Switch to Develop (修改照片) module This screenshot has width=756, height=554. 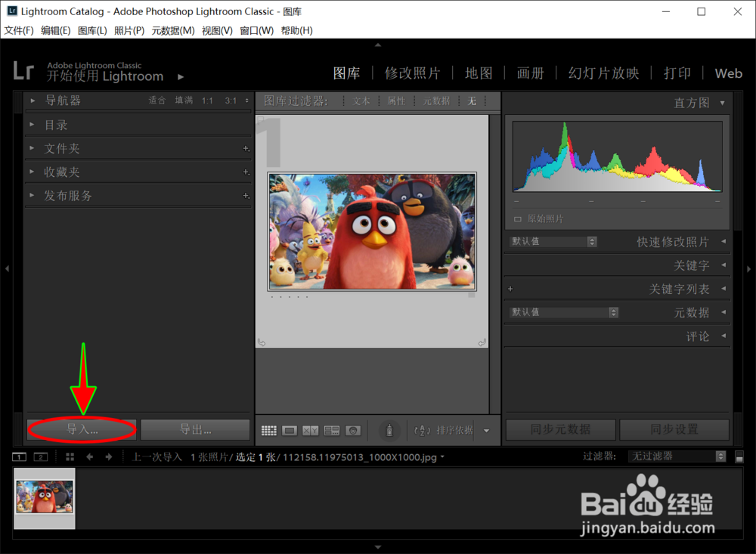pyautogui.click(x=412, y=73)
